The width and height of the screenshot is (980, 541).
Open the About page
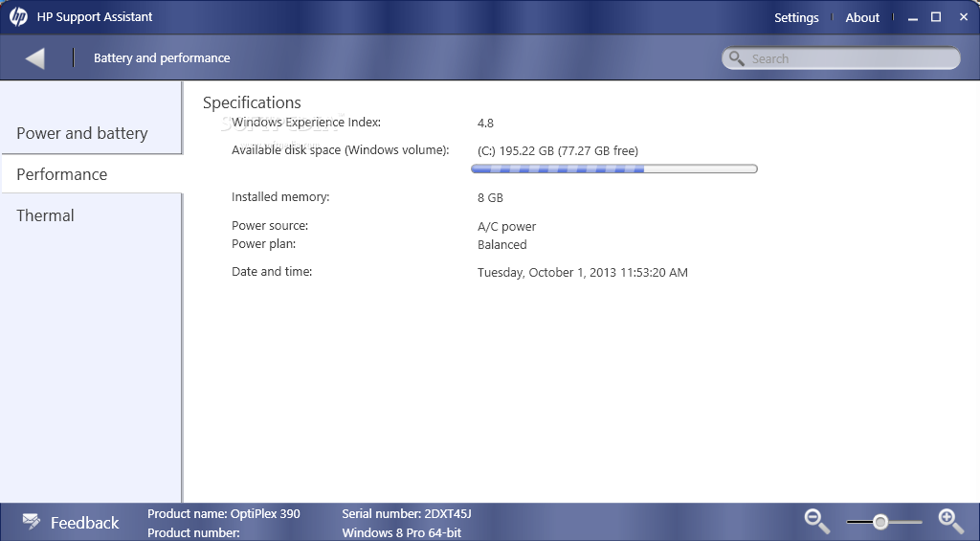tap(862, 17)
